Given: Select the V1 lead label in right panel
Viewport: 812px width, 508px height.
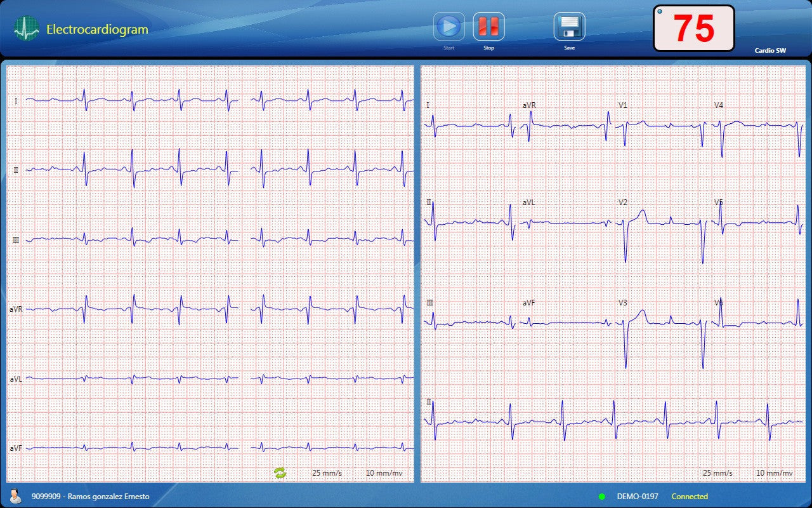Looking at the screenshot, I should tap(623, 105).
